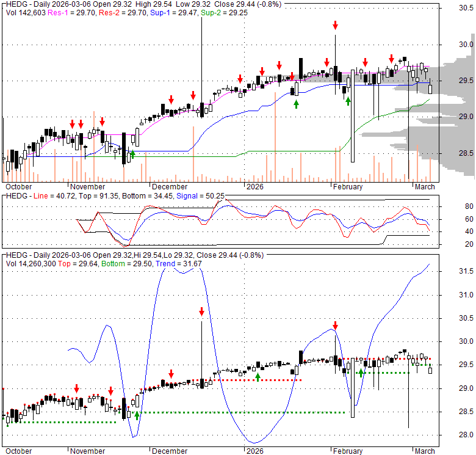
Task: Click the '2026' axis label under top chart
Action: pos(254,187)
